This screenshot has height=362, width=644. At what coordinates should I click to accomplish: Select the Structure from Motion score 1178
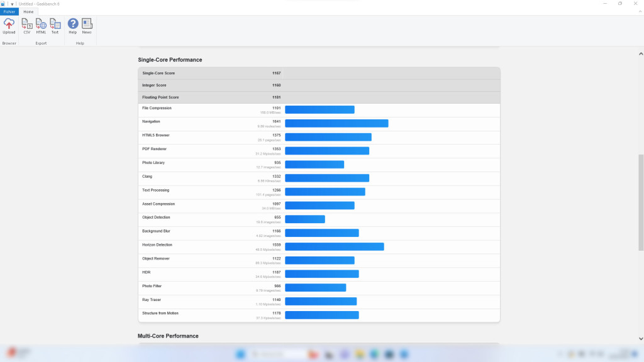pyautogui.click(x=277, y=313)
